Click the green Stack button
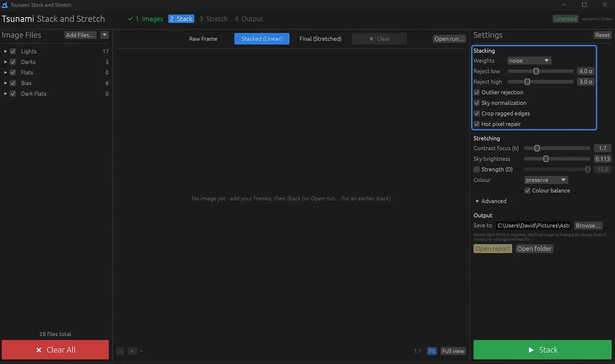 click(542, 350)
